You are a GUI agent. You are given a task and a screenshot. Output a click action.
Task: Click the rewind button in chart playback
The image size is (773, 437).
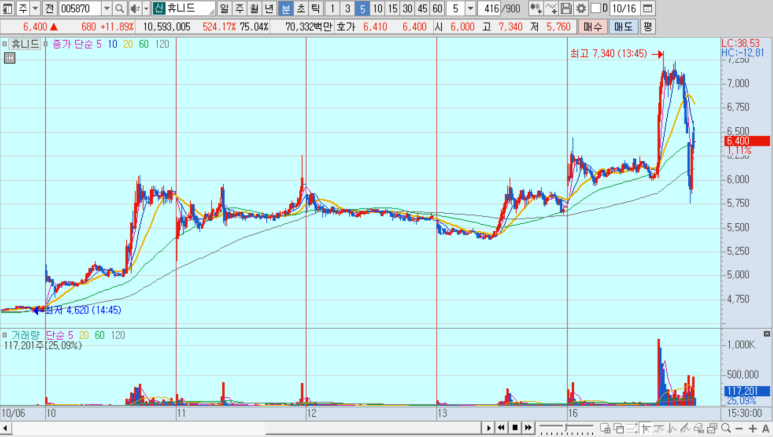click(x=501, y=428)
